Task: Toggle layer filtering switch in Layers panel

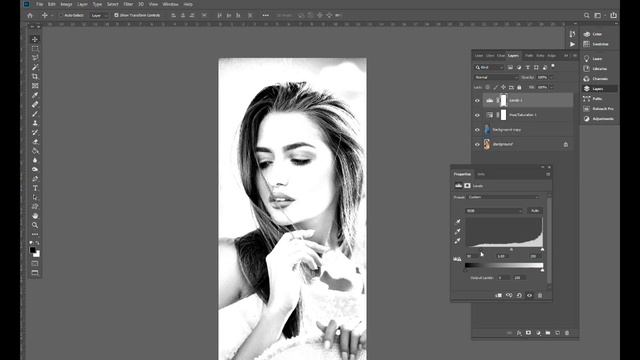Action: click(553, 65)
